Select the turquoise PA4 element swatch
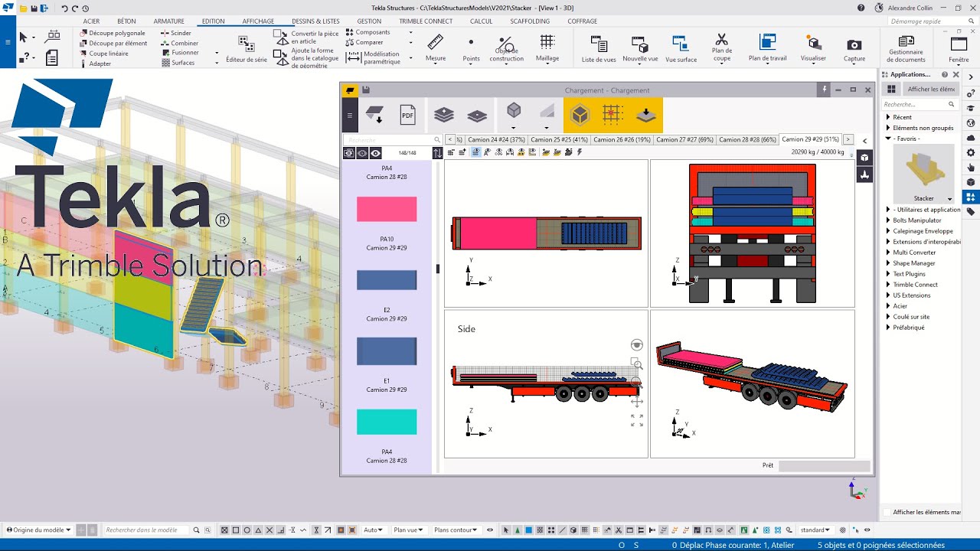 387,422
